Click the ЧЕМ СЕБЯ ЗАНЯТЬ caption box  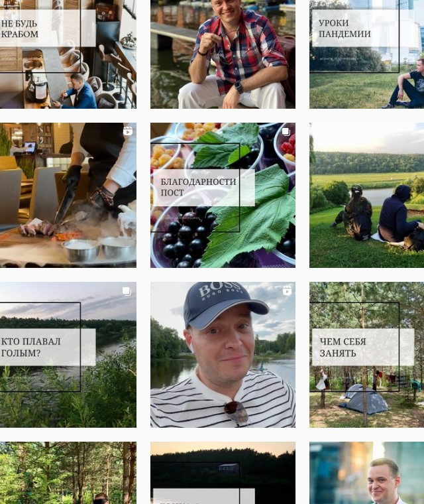click(x=363, y=347)
